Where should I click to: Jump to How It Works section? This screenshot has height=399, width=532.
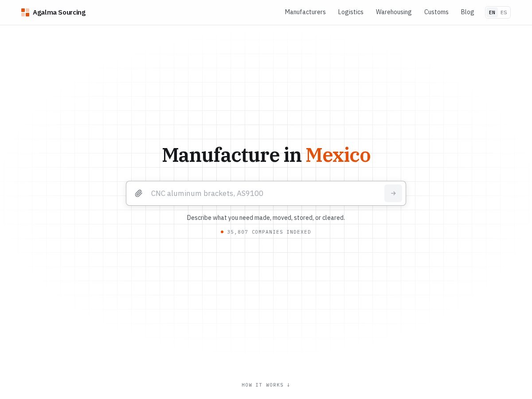[x=266, y=385]
